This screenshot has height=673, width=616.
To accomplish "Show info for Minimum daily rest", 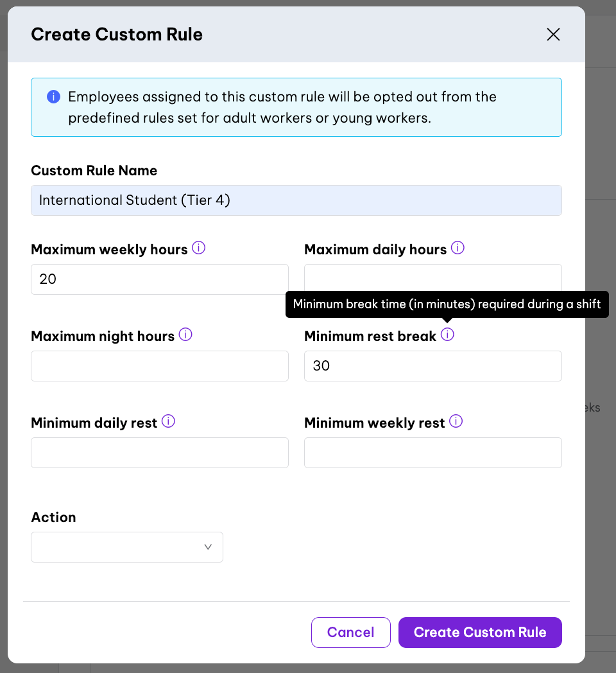I will (x=168, y=421).
